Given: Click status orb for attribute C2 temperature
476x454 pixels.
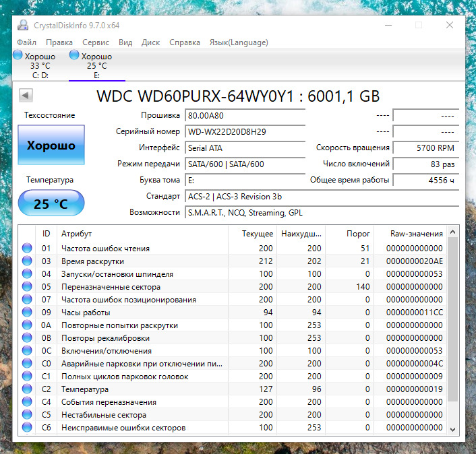Looking at the screenshot, I should click(27, 389).
